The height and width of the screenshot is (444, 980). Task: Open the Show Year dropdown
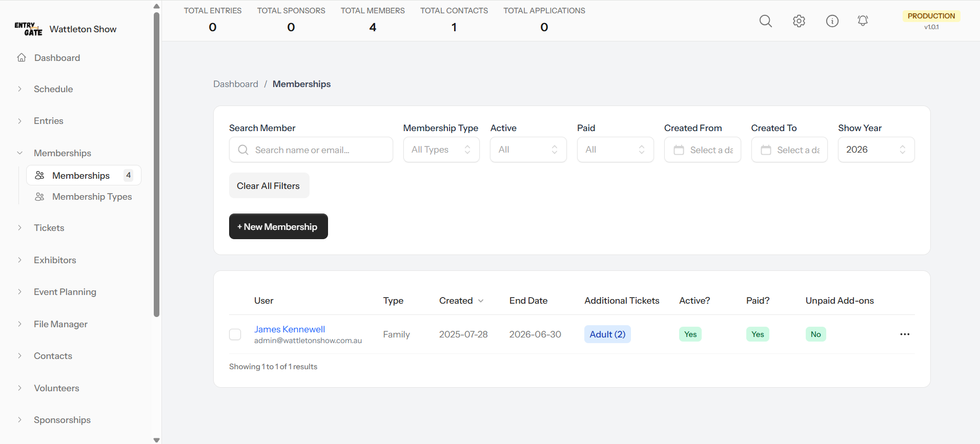click(x=875, y=150)
